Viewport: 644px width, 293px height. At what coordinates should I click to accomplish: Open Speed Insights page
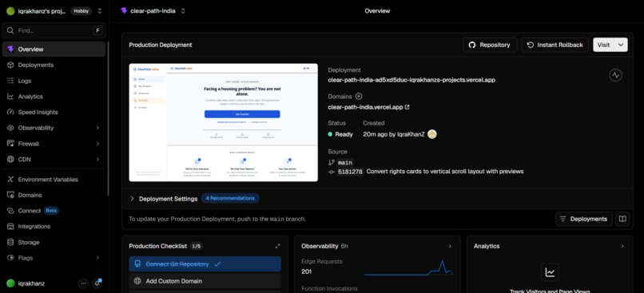[54, 112]
